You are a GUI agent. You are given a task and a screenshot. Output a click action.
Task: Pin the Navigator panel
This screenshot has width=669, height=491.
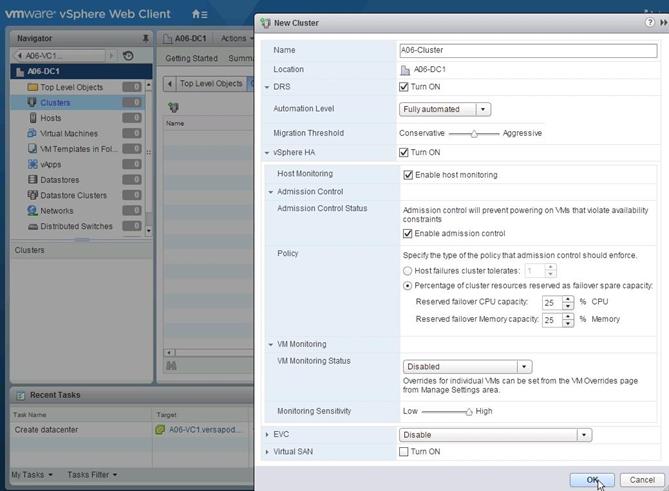tap(145, 38)
